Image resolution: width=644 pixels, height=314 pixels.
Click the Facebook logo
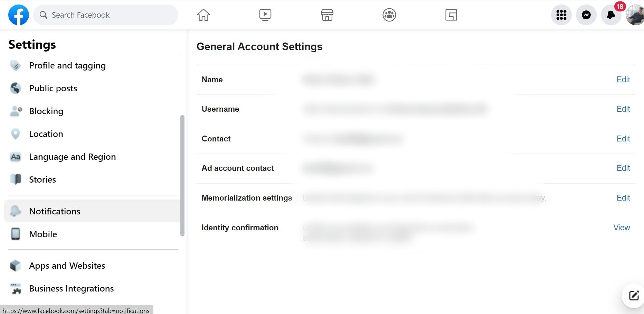[19, 15]
